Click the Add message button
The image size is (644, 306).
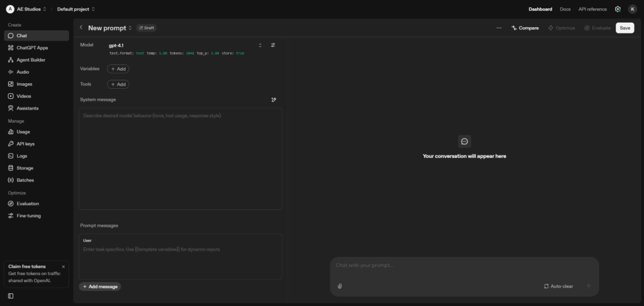(x=100, y=286)
